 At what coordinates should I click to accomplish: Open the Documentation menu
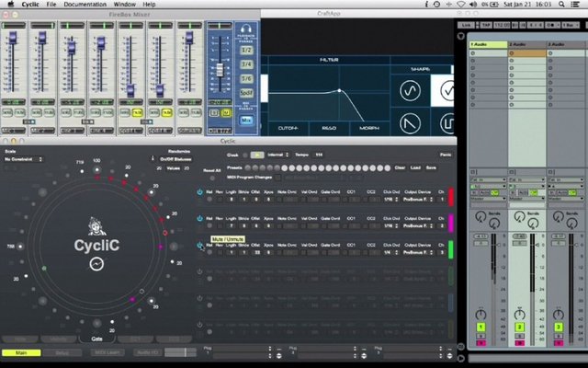click(85, 4)
